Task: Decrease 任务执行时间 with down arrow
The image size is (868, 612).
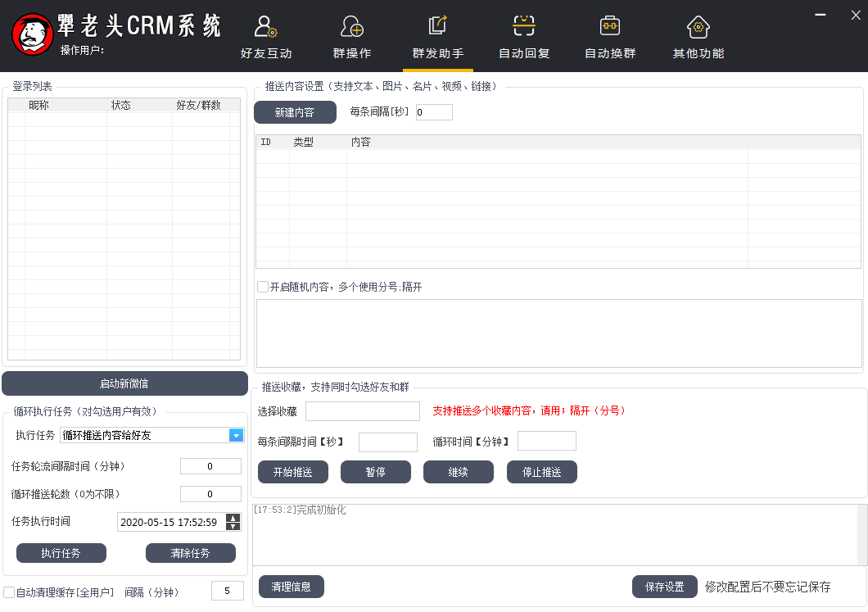Action: [x=233, y=526]
